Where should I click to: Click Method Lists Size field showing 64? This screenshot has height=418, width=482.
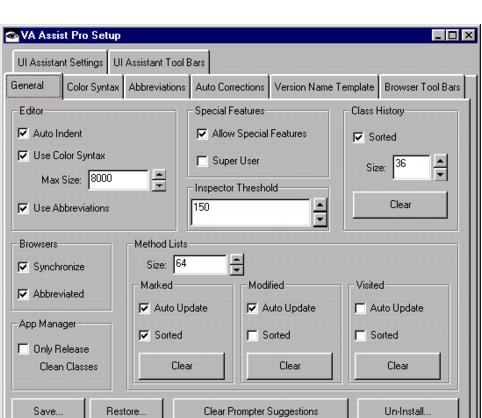point(200,265)
